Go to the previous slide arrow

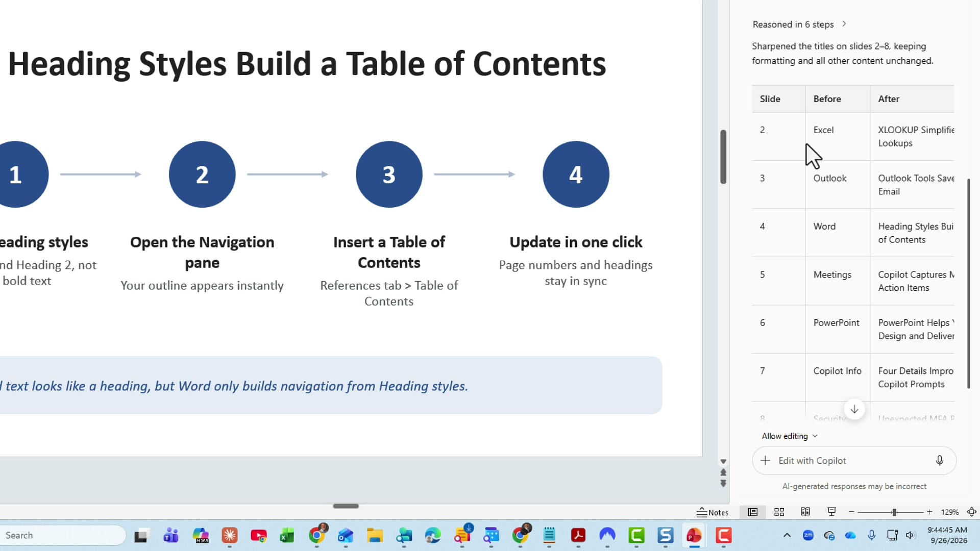(723, 472)
